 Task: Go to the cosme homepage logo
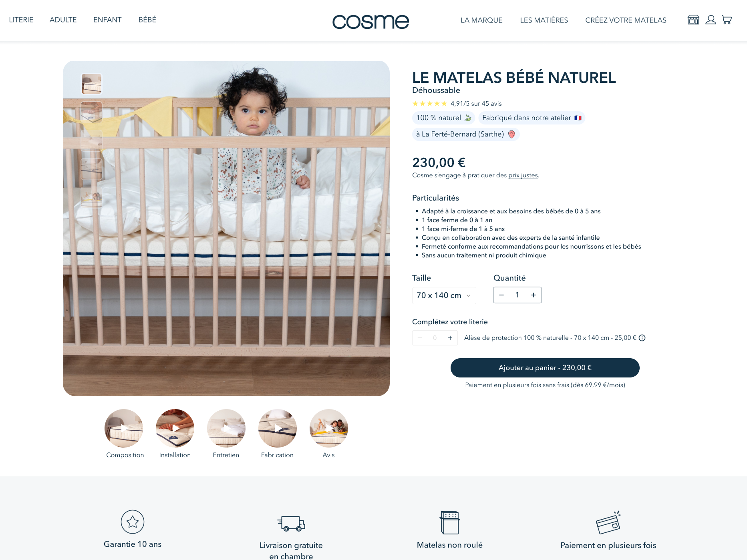pos(370,21)
